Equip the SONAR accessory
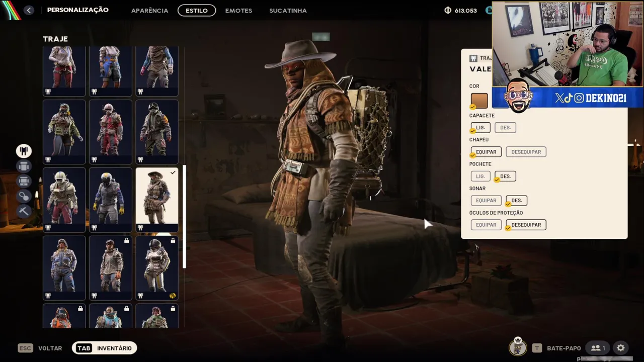 tap(486, 201)
